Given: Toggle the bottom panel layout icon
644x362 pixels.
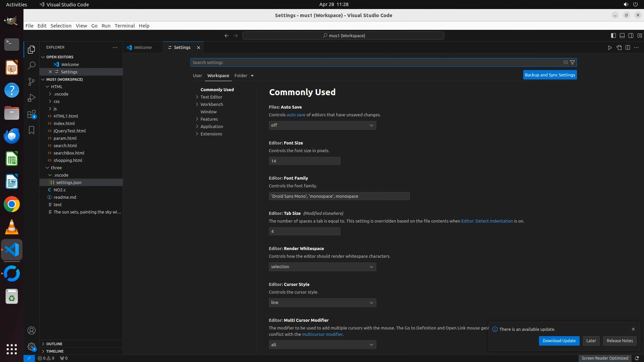Looking at the screenshot, I should pyautogui.click(x=622, y=36).
